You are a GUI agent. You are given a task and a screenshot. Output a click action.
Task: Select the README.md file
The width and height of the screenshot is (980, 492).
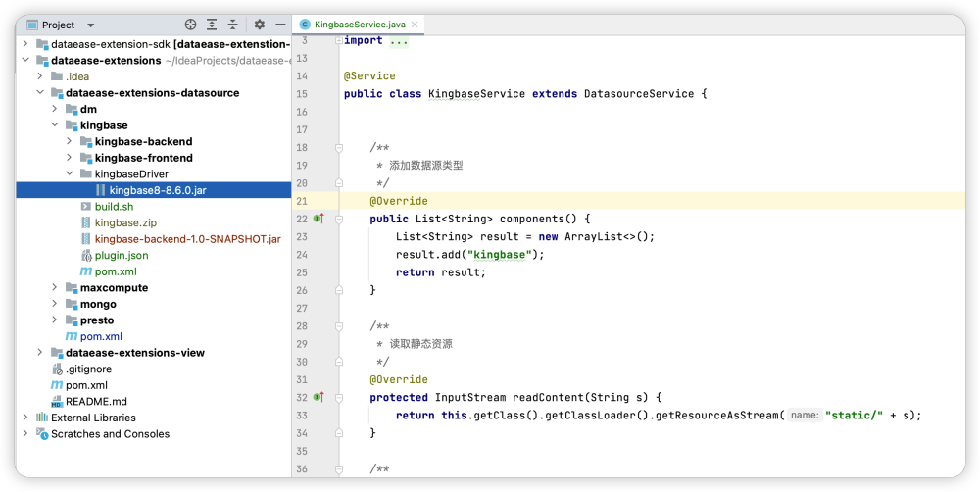(96, 402)
